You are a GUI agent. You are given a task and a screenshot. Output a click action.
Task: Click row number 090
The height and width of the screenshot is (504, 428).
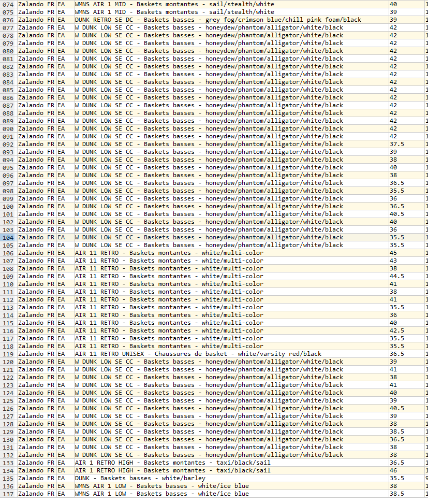8,129
